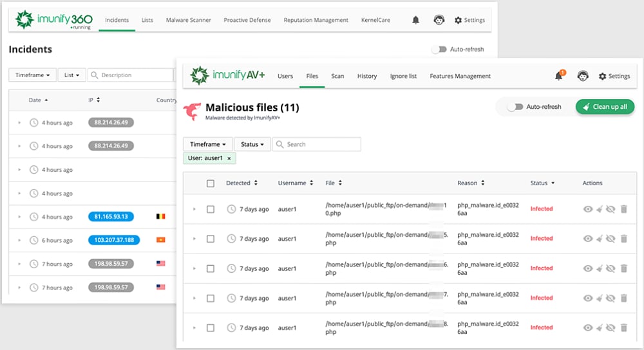The image size is (644, 350).
Task: Delete the file ending in 10.php
Action: [x=624, y=209]
